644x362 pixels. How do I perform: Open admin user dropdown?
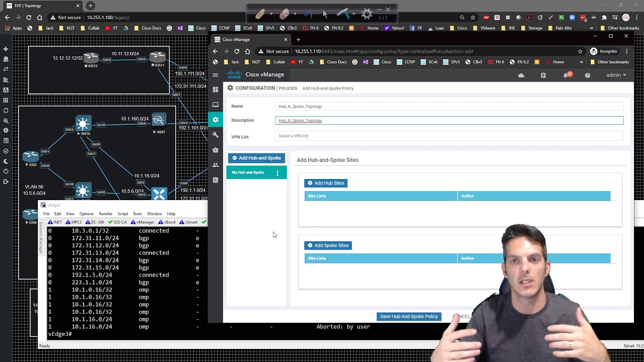pos(616,75)
